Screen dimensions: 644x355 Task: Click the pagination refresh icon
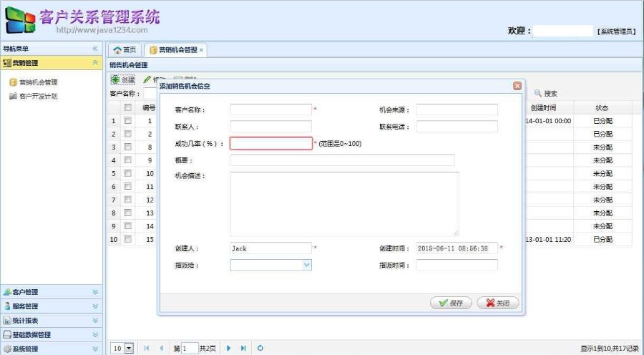pyautogui.click(x=260, y=348)
